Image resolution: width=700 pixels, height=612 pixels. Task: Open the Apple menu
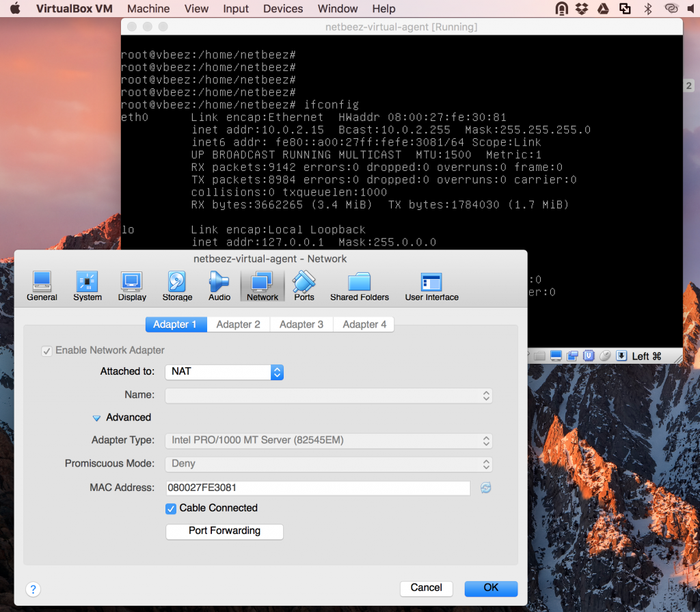[x=15, y=8]
